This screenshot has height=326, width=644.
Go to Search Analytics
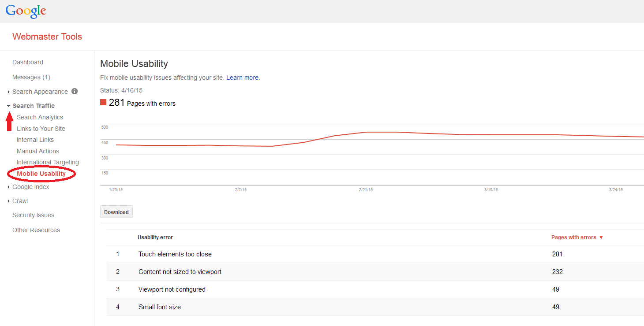coord(40,117)
